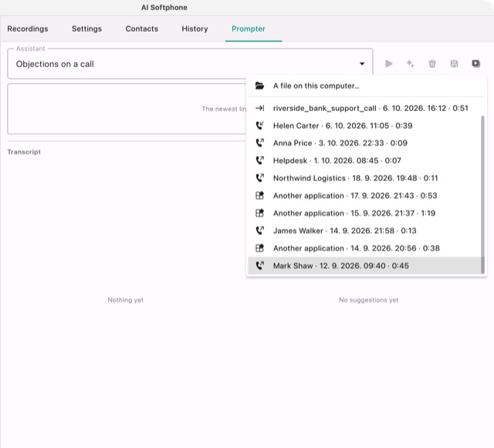Click the save floppy disk icon

click(454, 64)
